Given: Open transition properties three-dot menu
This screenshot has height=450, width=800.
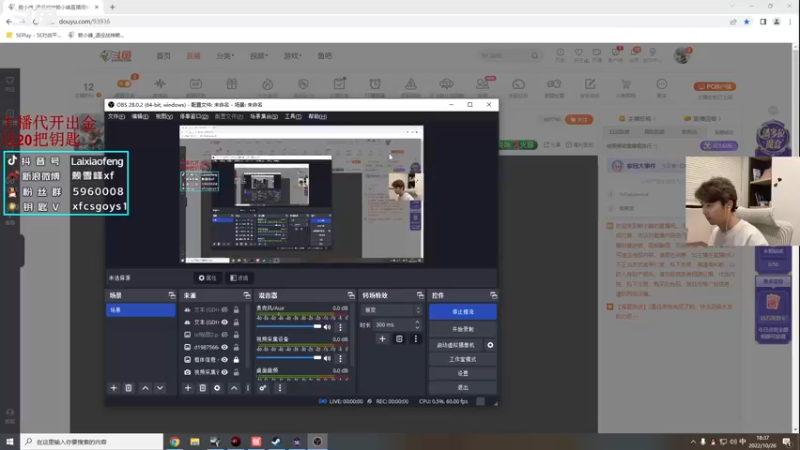Looking at the screenshot, I should point(415,339).
